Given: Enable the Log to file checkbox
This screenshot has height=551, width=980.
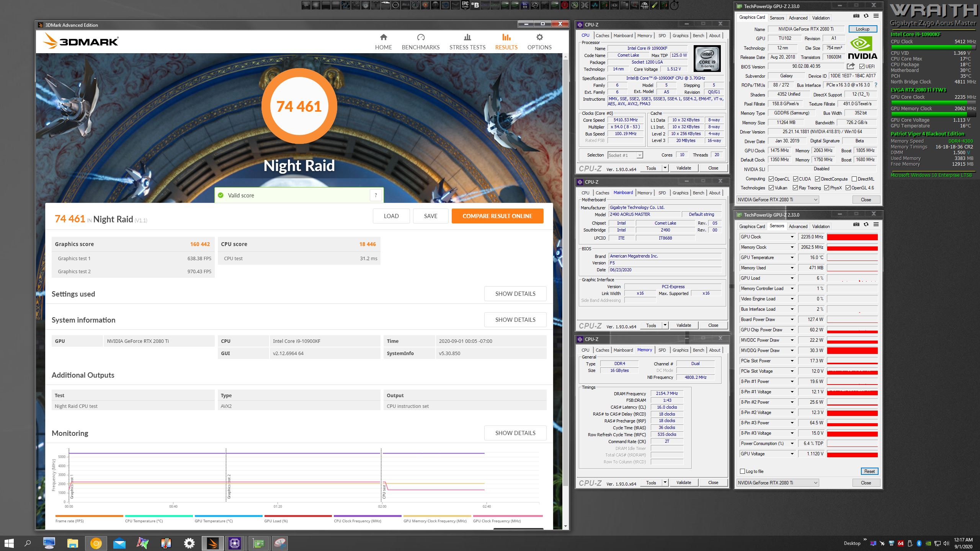Looking at the screenshot, I should click(x=743, y=471).
